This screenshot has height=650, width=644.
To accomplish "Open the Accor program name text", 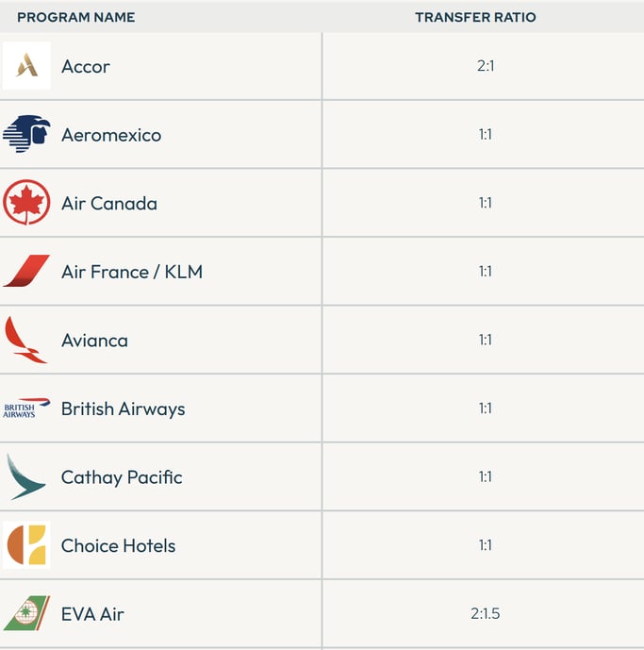I will (x=86, y=66).
